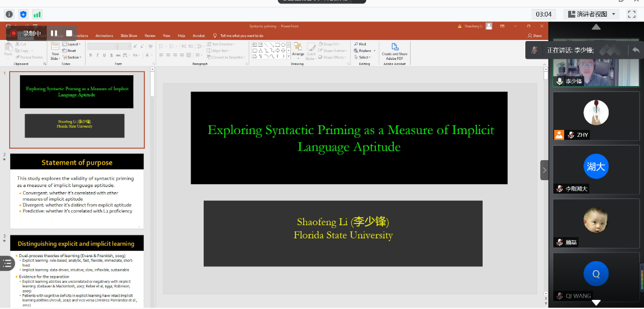This screenshot has width=644, height=309.
Task: Click the blue security shield icon
Action: click(x=23, y=14)
